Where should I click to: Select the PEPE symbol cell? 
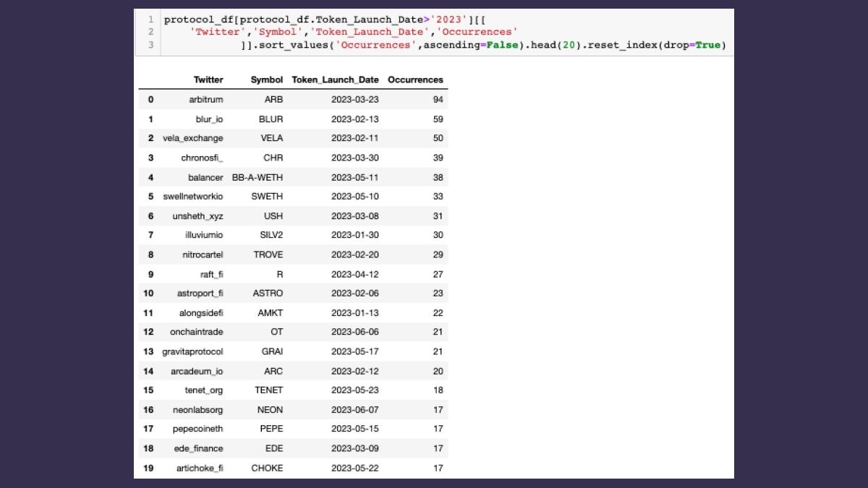272,429
